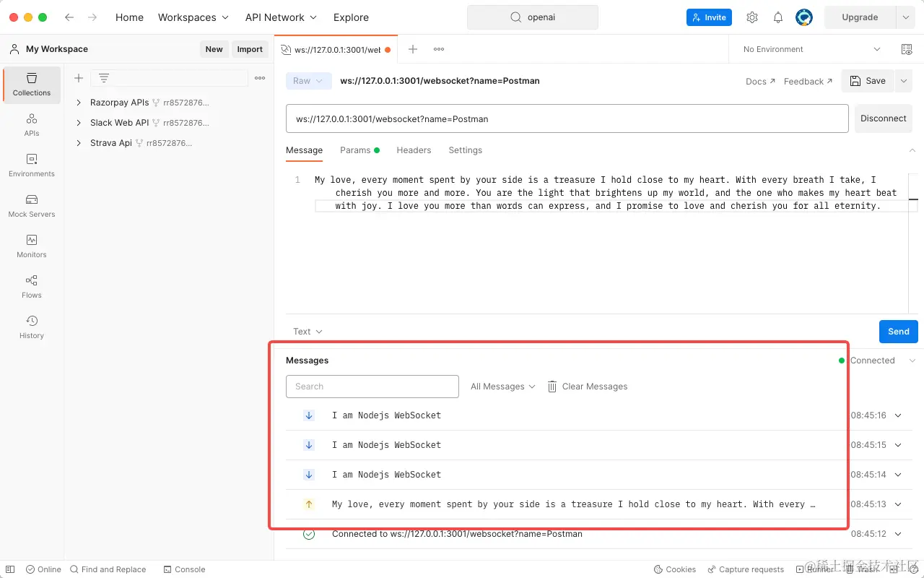Open the Environments panel
The width and height of the screenshot is (924, 578).
[x=31, y=166]
